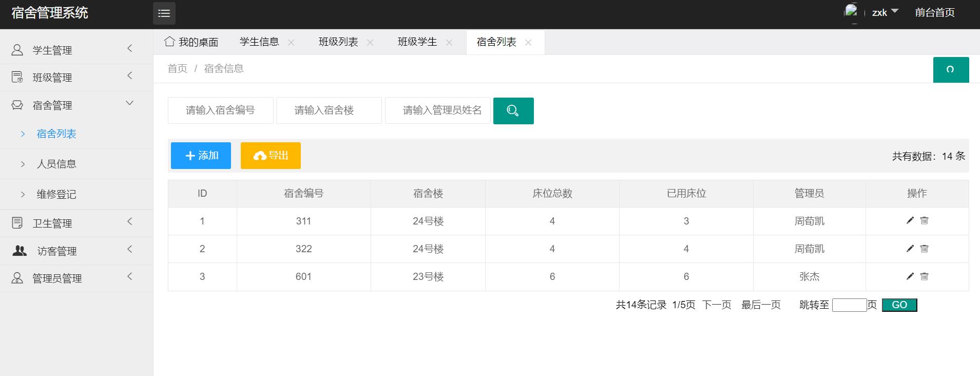Click the 学生管理 person icon in sidebar

17,50
